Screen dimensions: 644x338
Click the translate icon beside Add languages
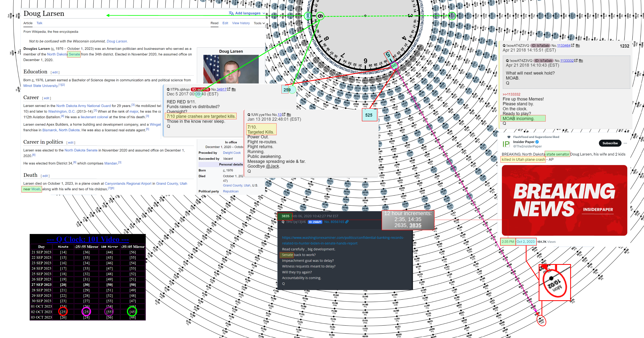[x=231, y=13]
